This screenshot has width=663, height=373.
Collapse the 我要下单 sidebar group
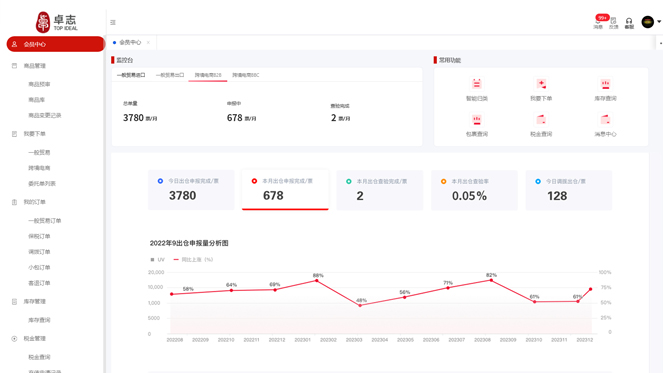(35, 134)
